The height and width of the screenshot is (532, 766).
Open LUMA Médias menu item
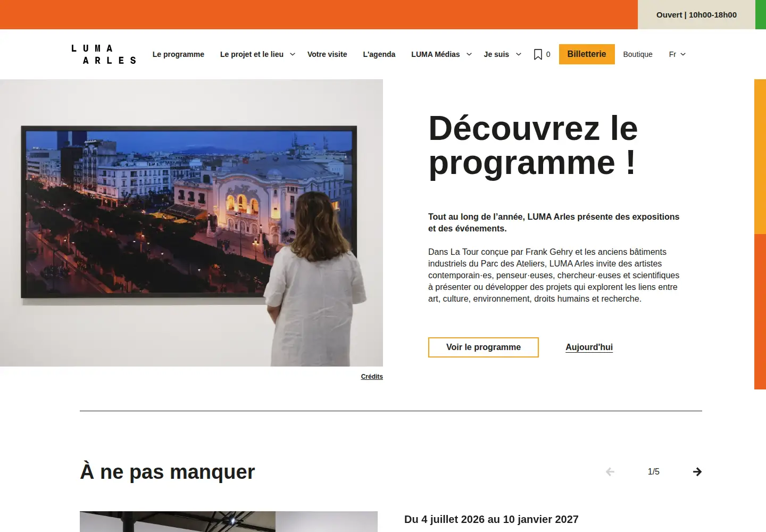436,54
